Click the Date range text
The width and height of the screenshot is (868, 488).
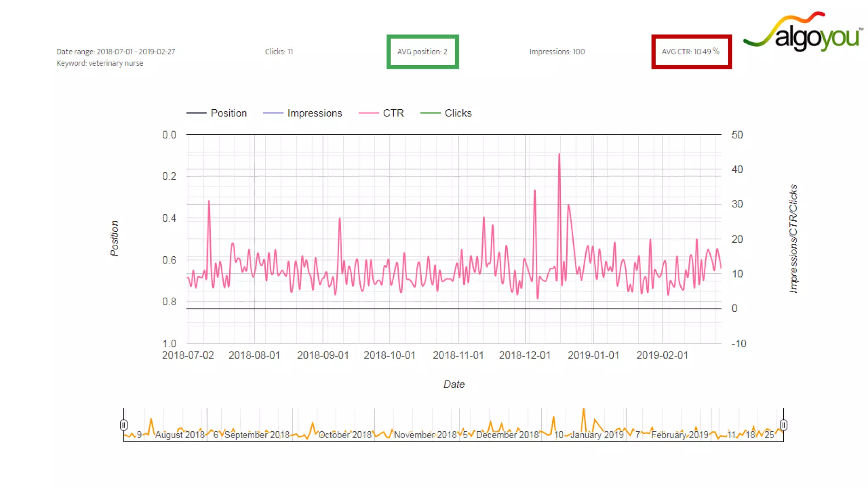[x=116, y=52]
